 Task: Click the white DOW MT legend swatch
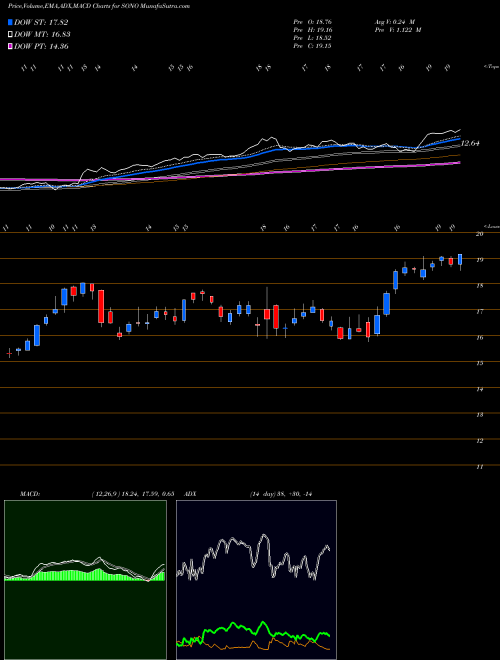(10, 35)
